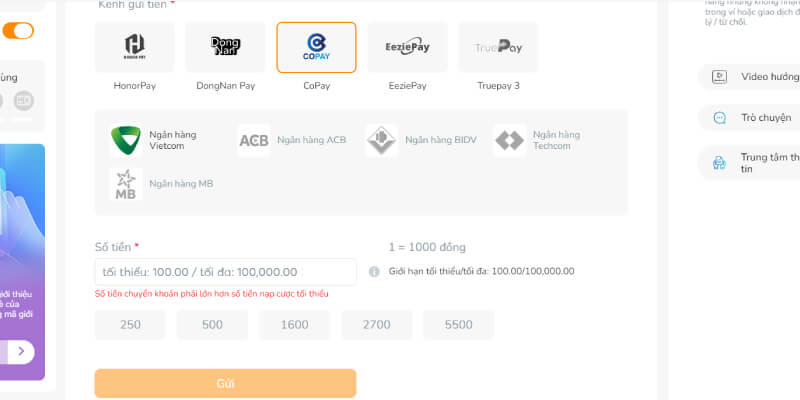
Task: Click the '1 = 1000 đồng' rate text
Action: [x=427, y=247]
